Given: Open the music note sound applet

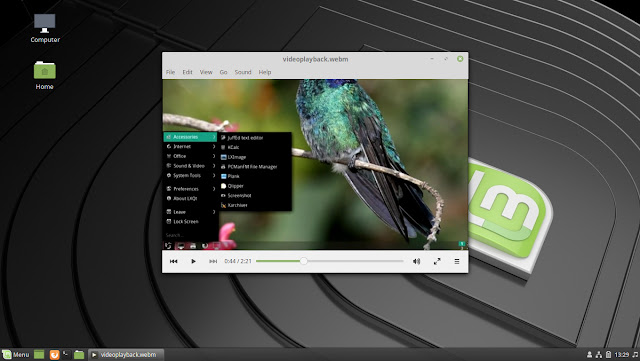Looking at the screenshot, I should tap(635, 354).
